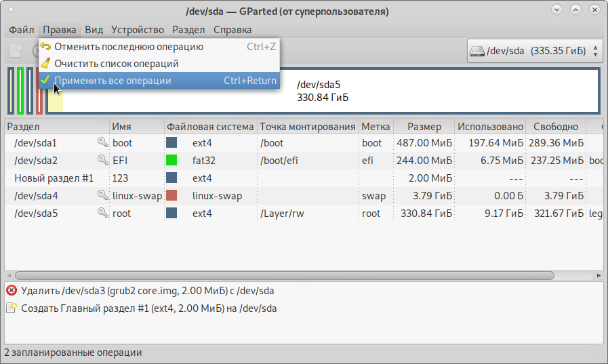
Task: Sort by Метка column header
Action: (x=376, y=127)
